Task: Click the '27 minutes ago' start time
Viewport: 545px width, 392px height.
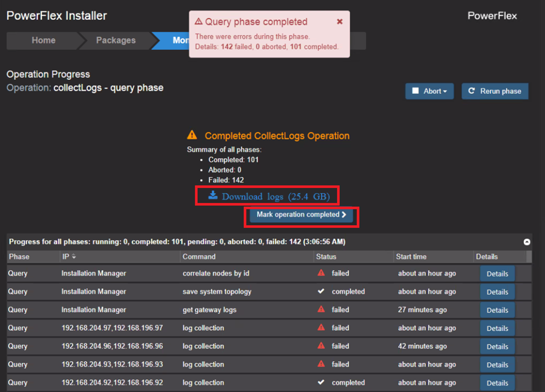Action: (423, 310)
